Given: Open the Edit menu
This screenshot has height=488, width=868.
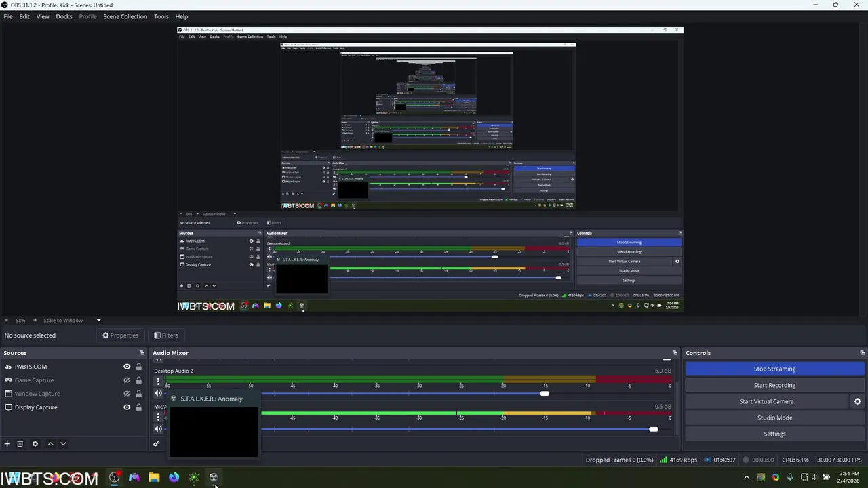Looking at the screenshot, I should click(x=24, y=16).
